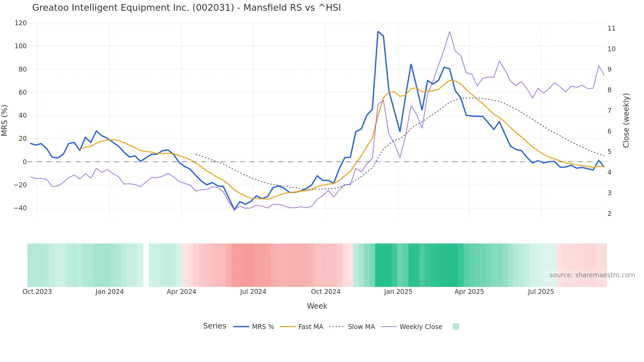Click the MRS % trough near −40
The height and width of the screenshot is (362, 644).
pyautogui.click(x=234, y=210)
